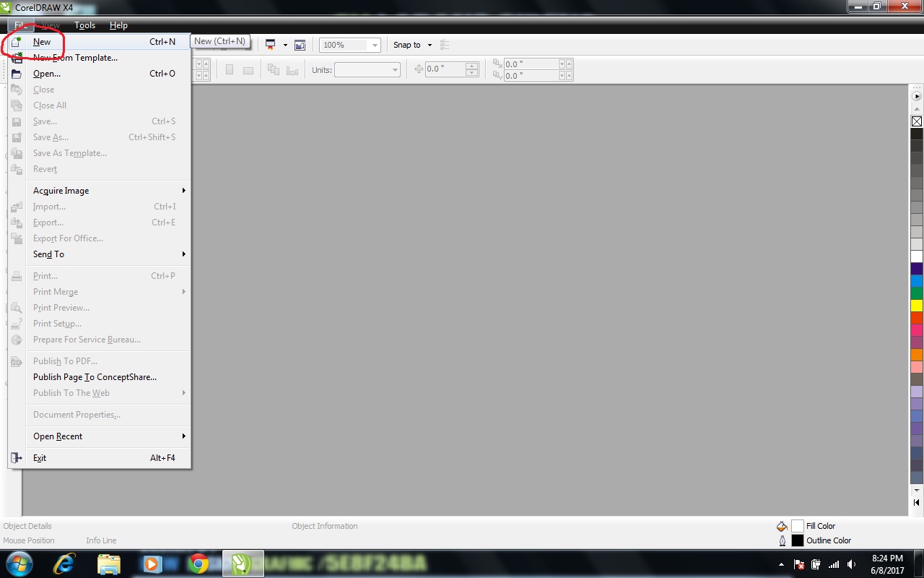Select the Portrait page orientation icon
This screenshot has height=578, width=924.
pyautogui.click(x=230, y=70)
